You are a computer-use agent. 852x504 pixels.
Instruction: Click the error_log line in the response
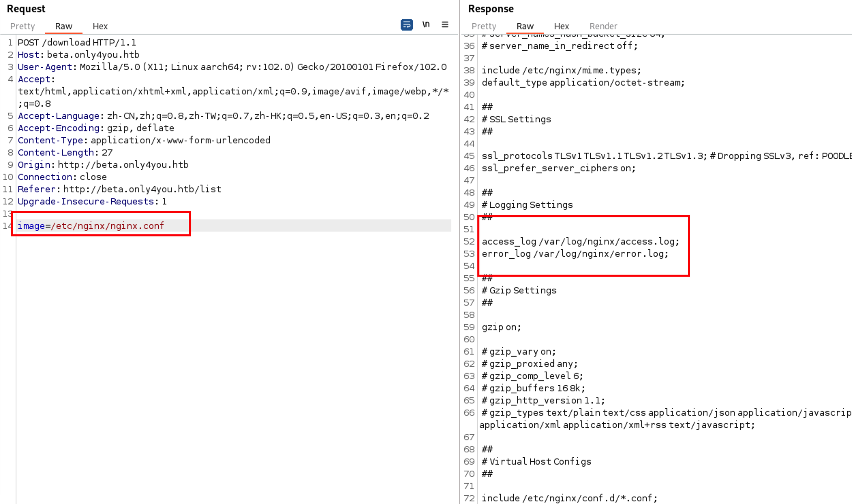click(575, 254)
